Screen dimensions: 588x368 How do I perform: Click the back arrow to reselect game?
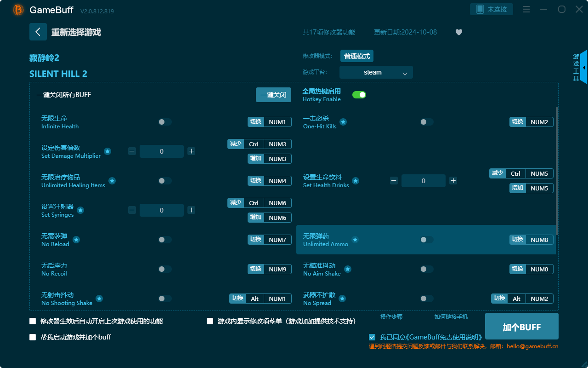click(38, 31)
